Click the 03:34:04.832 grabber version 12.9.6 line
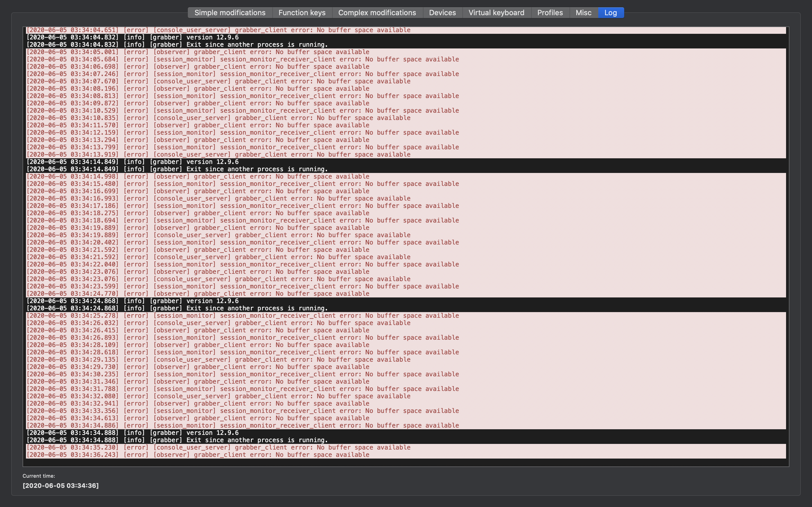812x507 pixels. (133, 37)
